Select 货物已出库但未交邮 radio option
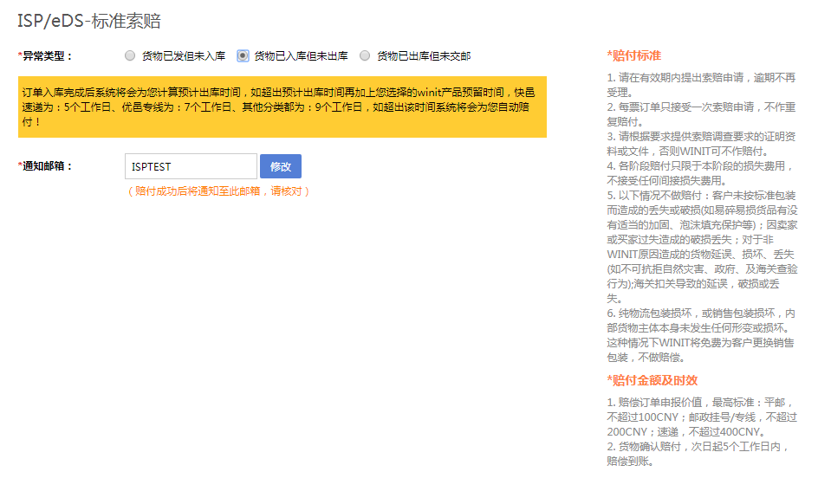This screenshot has height=504, width=818. tap(365, 55)
